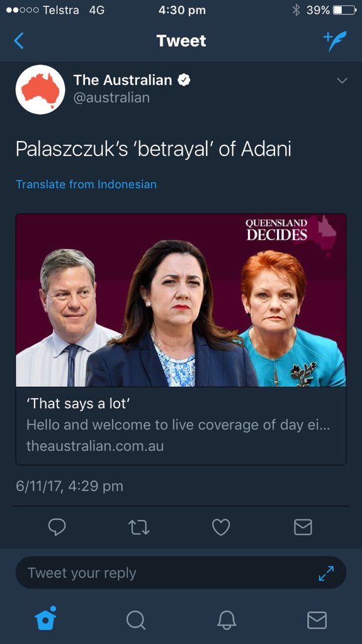Image resolution: width=362 pixels, height=644 pixels.
Task: Open theaustralian.com.au link text
Action: (95, 446)
